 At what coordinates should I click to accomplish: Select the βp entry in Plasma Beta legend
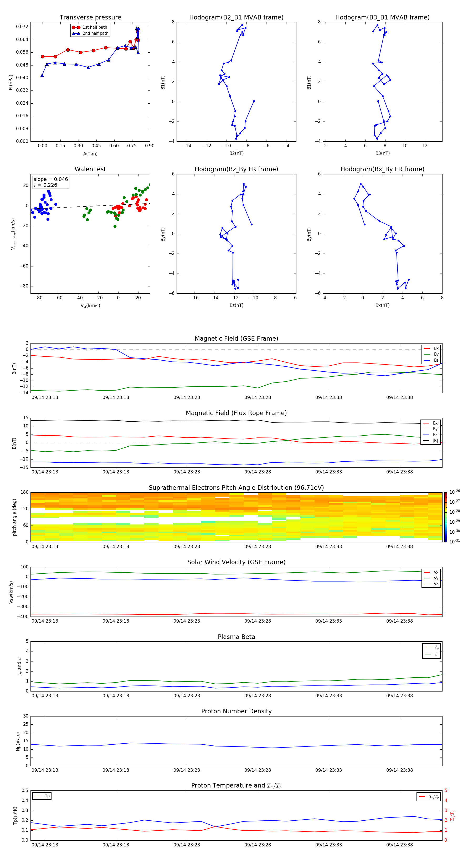pos(431,647)
